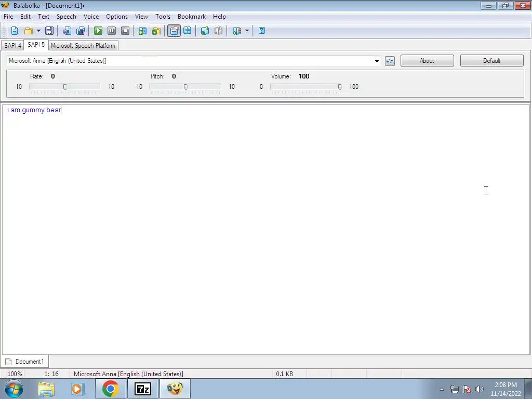This screenshot has height=399, width=532.
Task: Click the status bar voice name Microsoft Anna
Action: click(128, 374)
